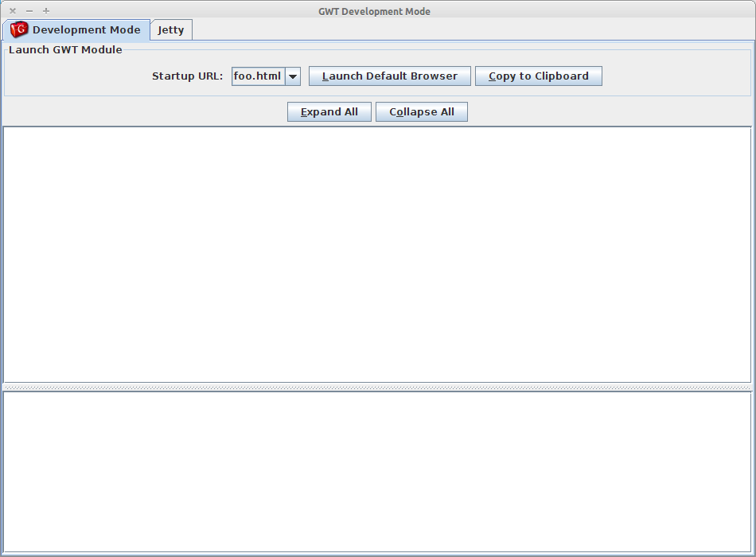Click blank space right of Collapse All
The height and width of the screenshot is (557, 756).
pyautogui.click(x=605, y=112)
